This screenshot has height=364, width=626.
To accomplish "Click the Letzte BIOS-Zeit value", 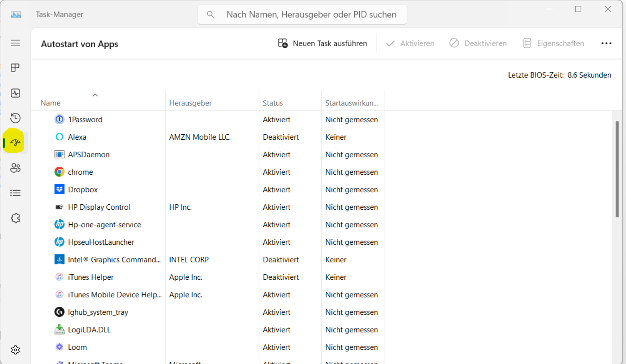I will point(589,75).
